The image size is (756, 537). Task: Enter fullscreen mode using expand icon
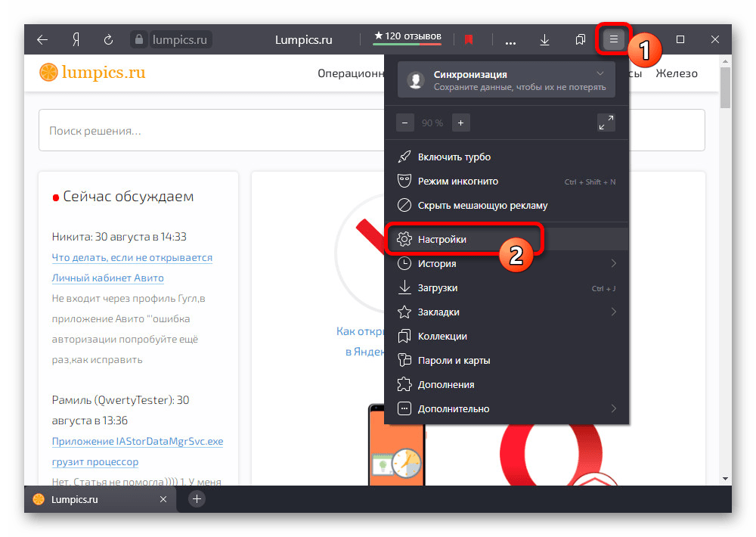606,123
